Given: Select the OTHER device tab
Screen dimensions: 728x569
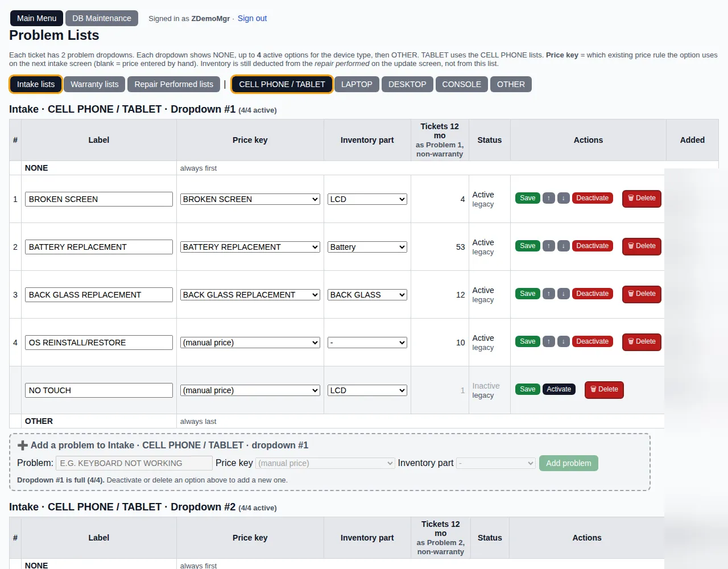Looking at the screenshot, I should (511, 84).
